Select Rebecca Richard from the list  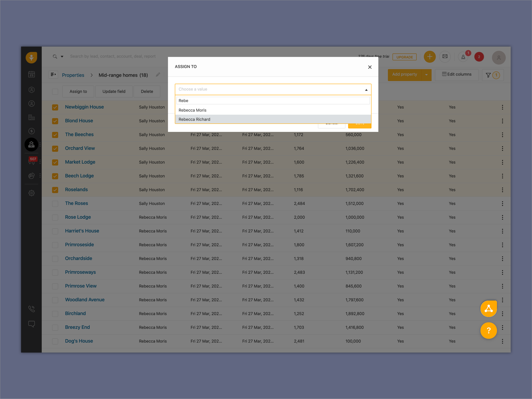click(194, 119)
